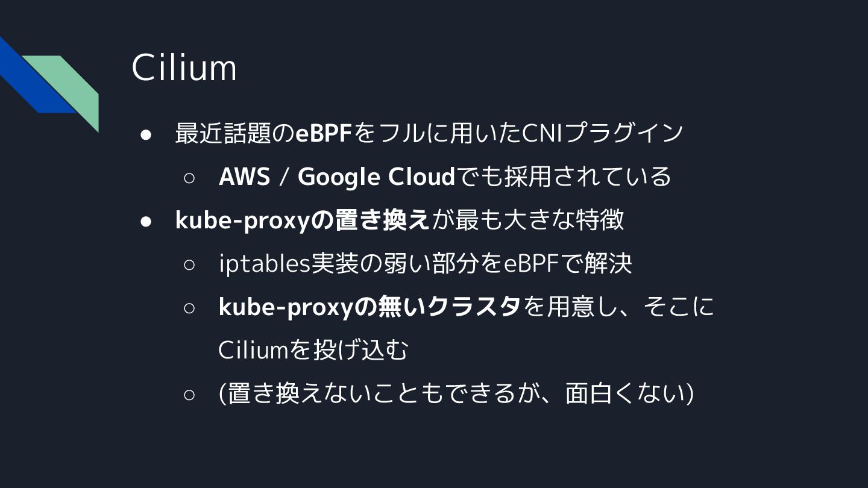Click the iptables実装 text line
Image resolution: width=868 pixels, height=488 pixels.
pos(425,264)
